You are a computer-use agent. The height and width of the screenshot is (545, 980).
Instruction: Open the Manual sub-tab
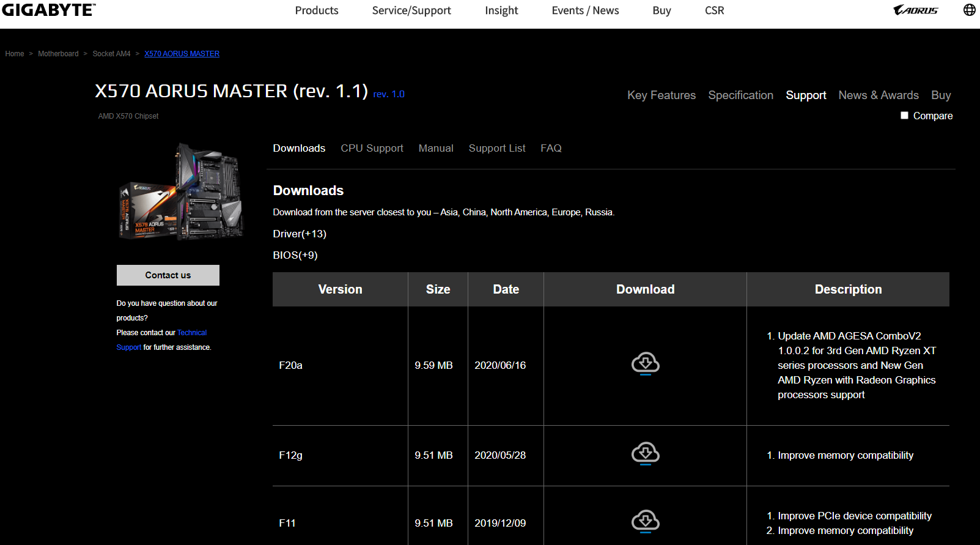click(436, 148)
